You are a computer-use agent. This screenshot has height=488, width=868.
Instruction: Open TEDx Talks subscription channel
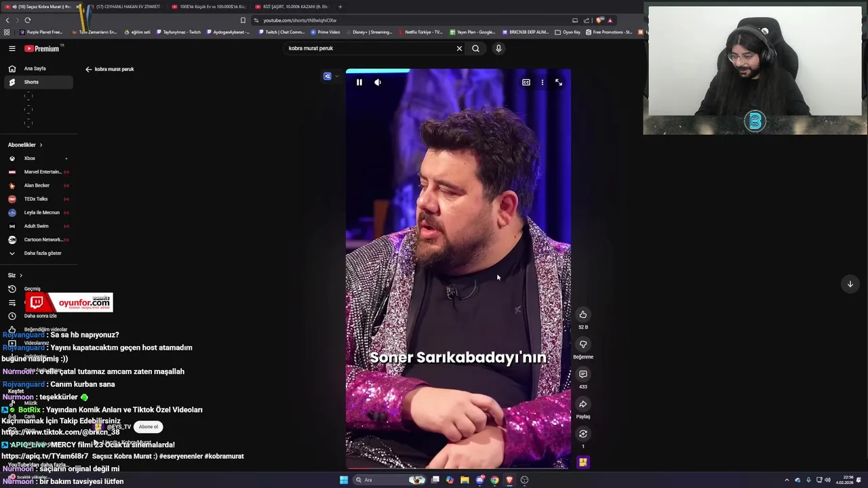(37, 199)
